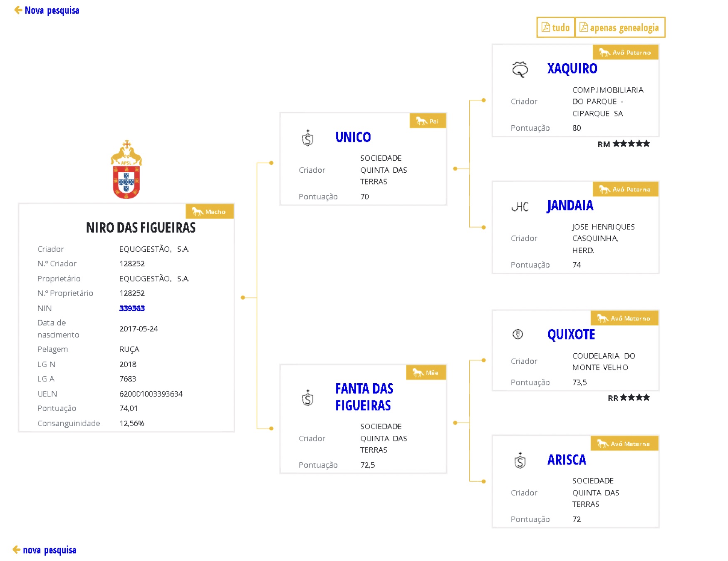View the JANDAIA pedigree page

click(x=570, y=206)
